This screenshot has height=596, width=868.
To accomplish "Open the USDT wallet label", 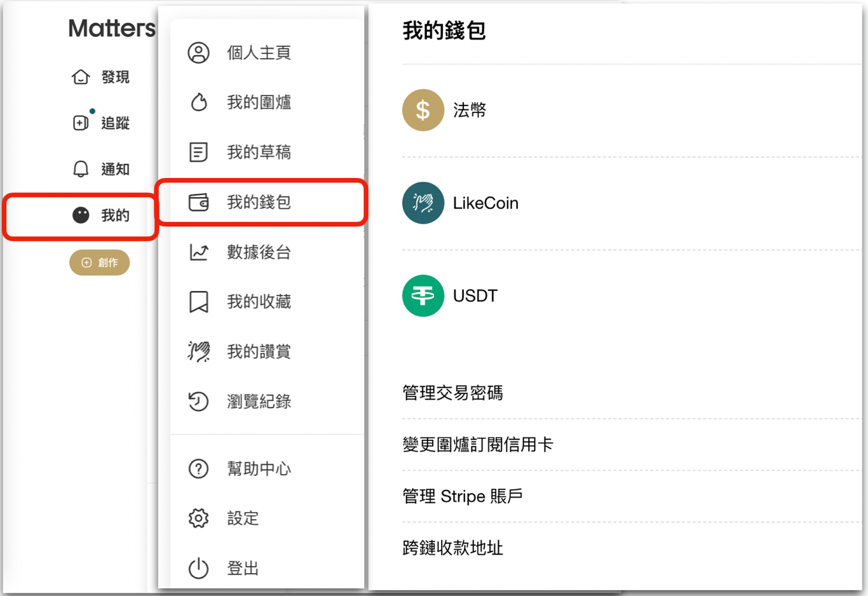I will pyautogui.click(x=475, y=296).
